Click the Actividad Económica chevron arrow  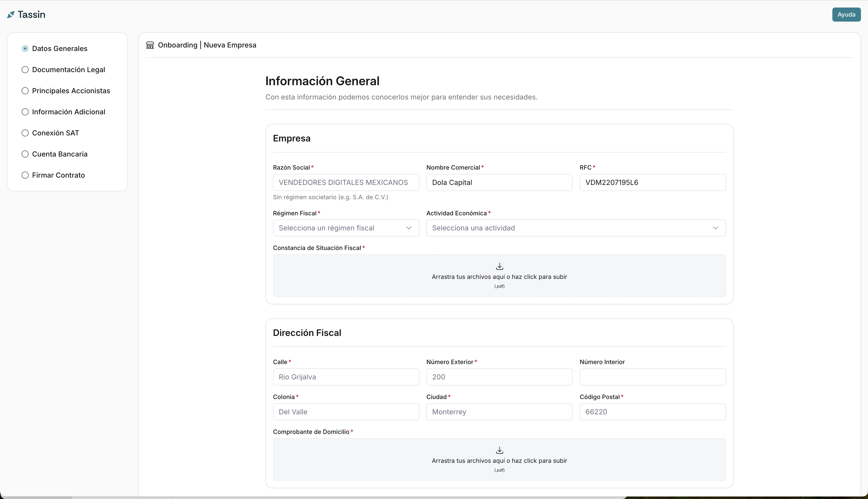pos(715,228)
